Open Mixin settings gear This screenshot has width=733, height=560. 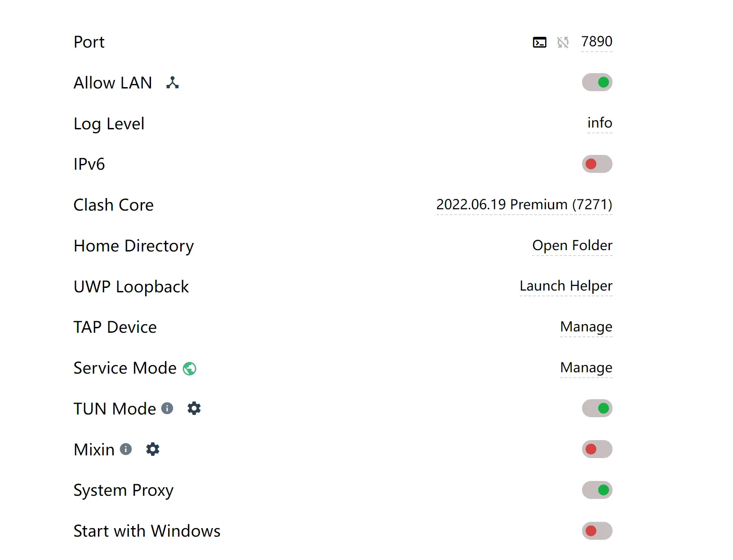tap(153, 449)
